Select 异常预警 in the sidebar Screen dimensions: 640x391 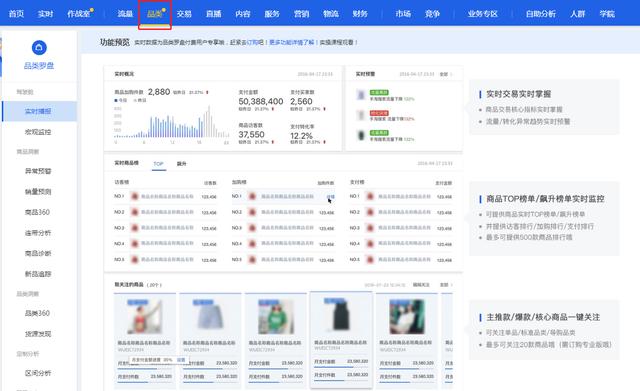pos(38,171)
